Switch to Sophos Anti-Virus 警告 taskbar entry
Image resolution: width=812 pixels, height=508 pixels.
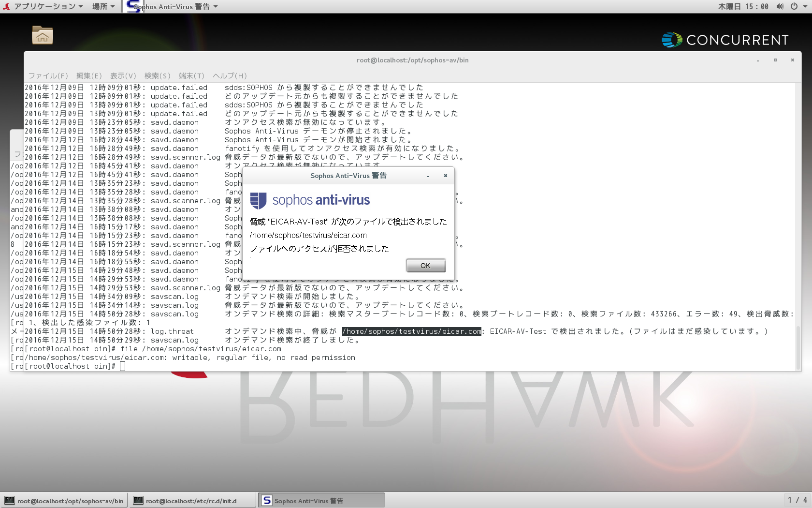[x=321, y=501]
